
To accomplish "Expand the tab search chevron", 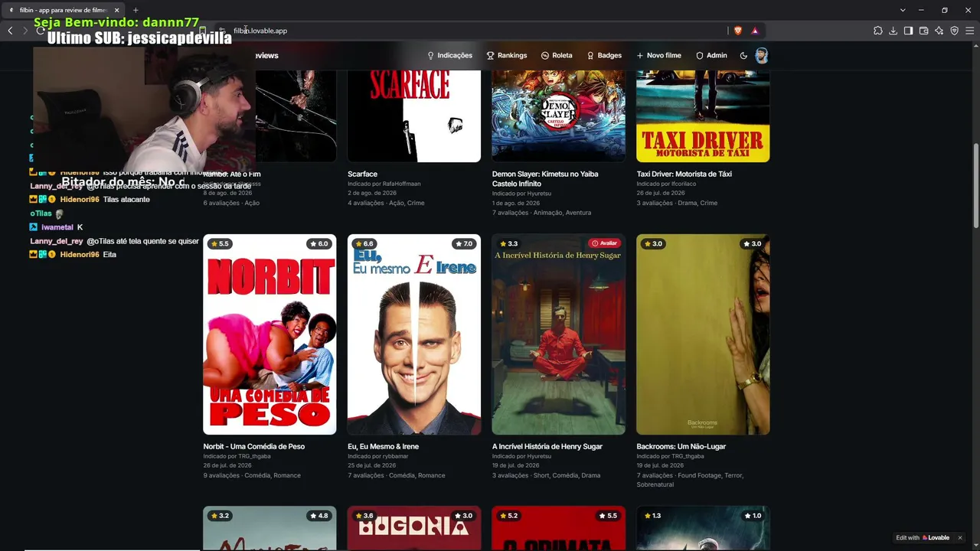I will pyautogui.click(x=903, y=10).
